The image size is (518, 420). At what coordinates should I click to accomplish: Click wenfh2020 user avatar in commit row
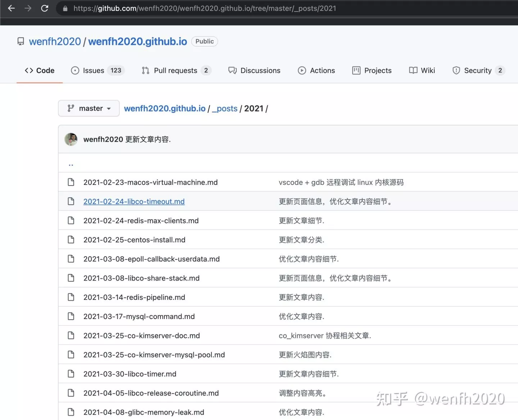[x=71, y=139]
